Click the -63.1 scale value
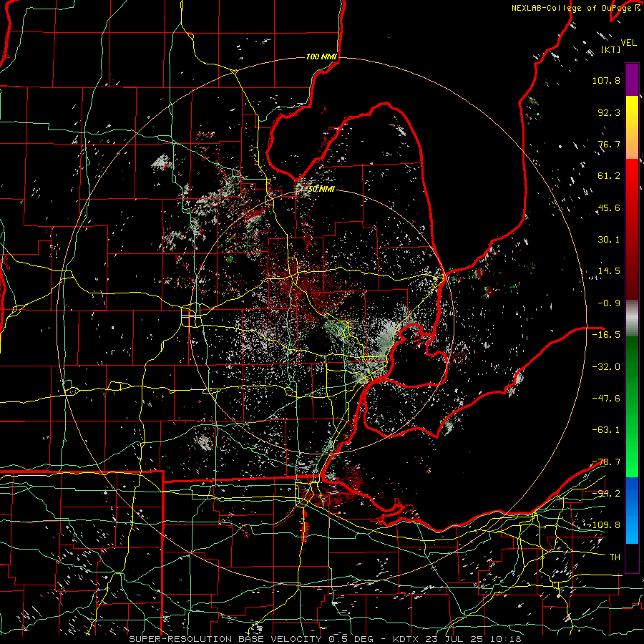This screenshot has height=644, width=644. tap(606, 430)
